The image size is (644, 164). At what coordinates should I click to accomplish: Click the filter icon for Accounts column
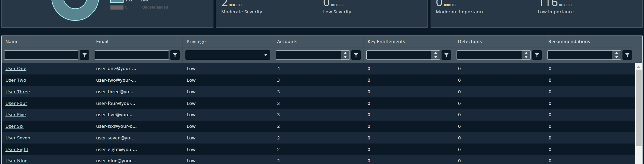tap(356, 55)
